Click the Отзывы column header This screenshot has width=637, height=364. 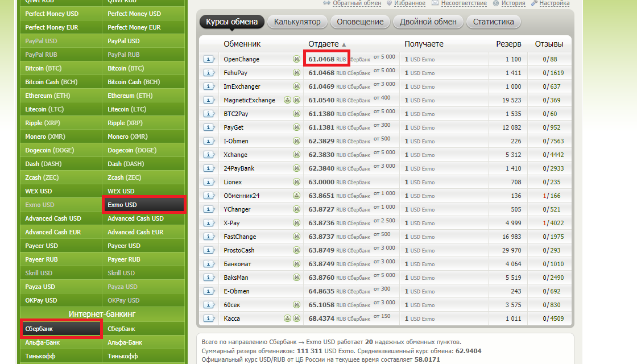pos(549,44)
